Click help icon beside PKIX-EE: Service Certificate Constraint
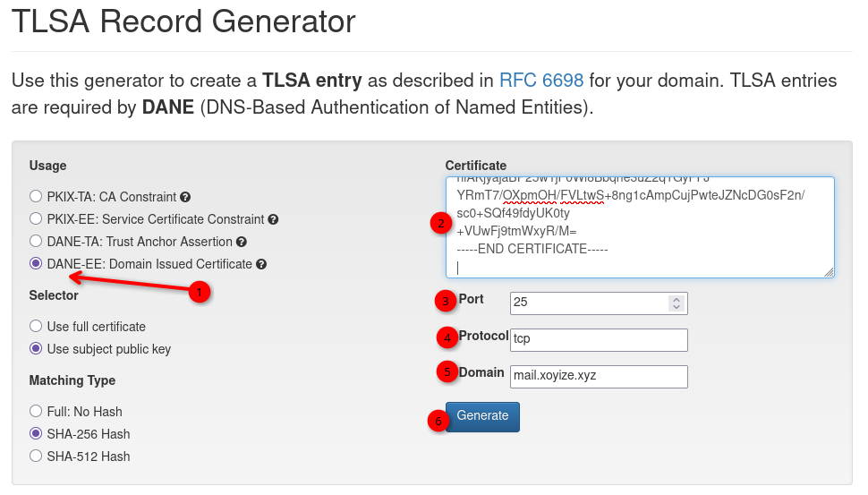Screen dimensions: 868x495 click(273, 219)
